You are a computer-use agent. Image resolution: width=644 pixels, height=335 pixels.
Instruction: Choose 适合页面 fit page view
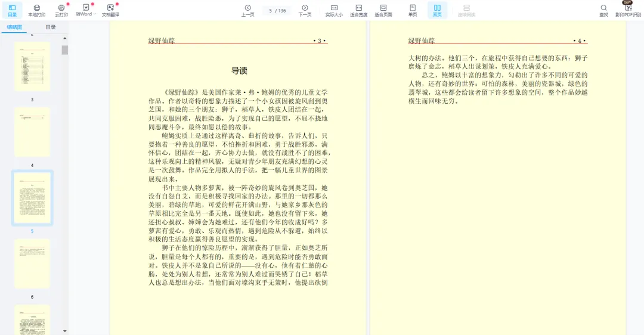[x=383, y=10]
